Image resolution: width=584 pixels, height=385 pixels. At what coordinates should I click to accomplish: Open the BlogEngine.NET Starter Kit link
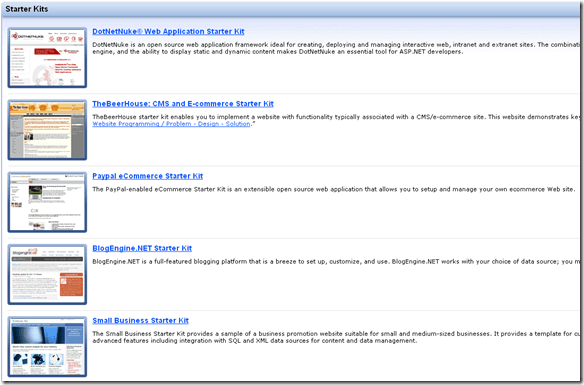[142, 248]
